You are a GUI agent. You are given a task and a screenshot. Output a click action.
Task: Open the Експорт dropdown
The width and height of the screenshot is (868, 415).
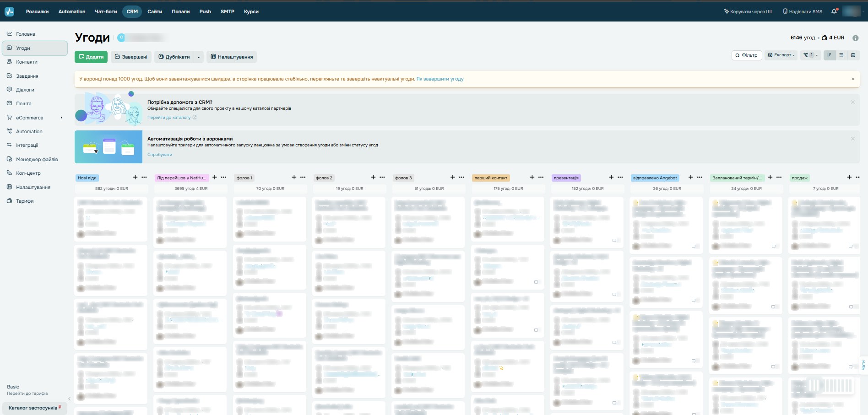coord(781,55)
